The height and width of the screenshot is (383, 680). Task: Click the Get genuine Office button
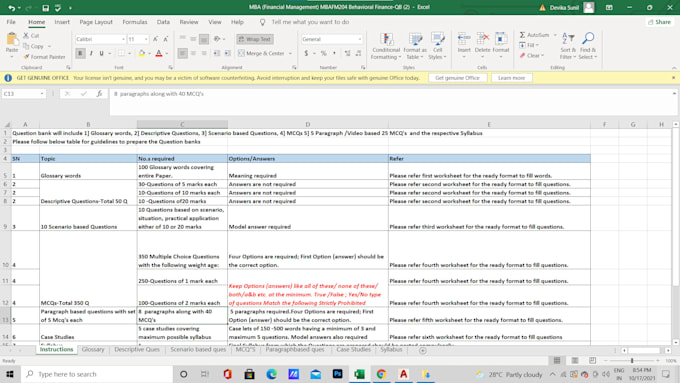coord(458,78)
